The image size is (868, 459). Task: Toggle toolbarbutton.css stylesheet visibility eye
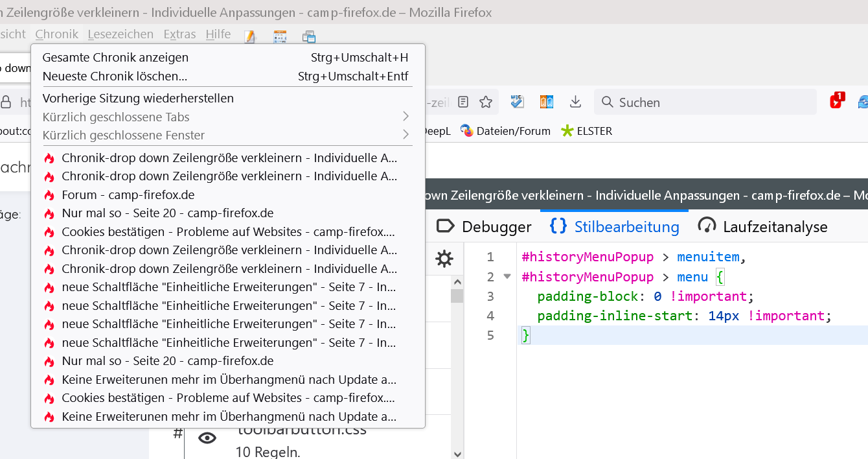click(x=207, y=438)
